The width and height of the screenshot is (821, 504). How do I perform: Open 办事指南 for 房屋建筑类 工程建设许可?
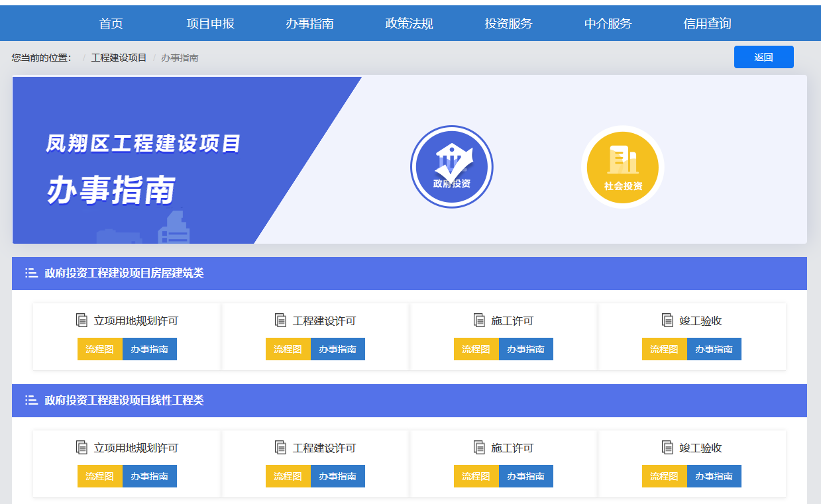click(338, 349)
